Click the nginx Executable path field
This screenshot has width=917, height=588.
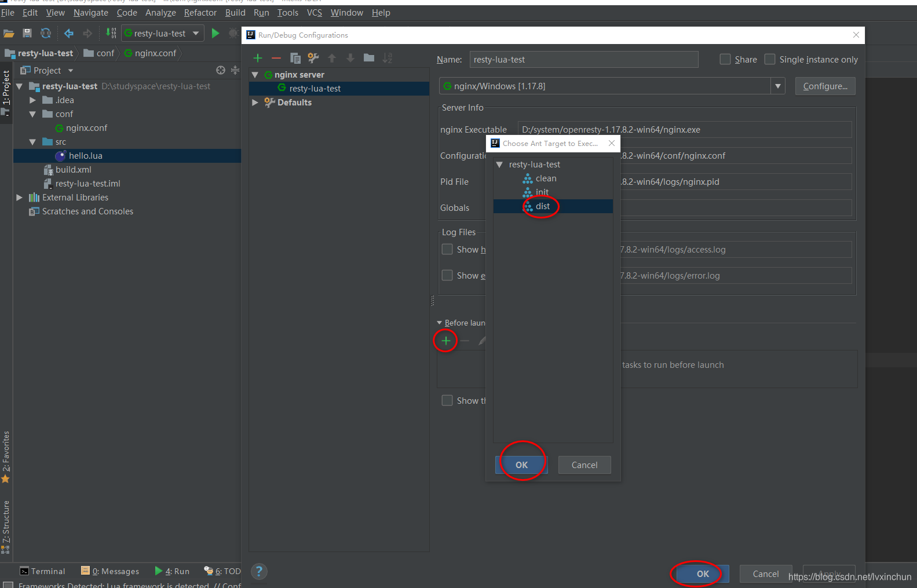(x=685, y=130)
